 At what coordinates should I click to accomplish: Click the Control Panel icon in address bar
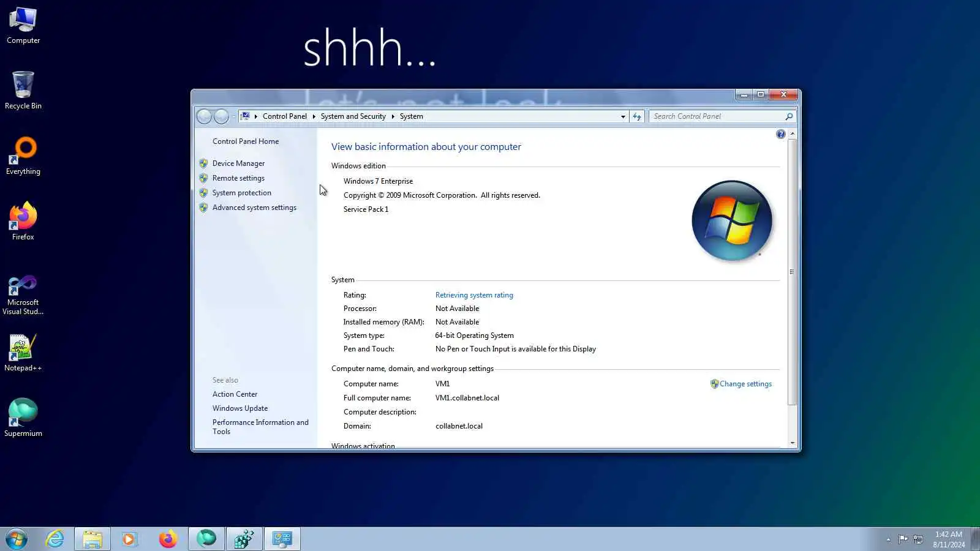tap(245, 116)
